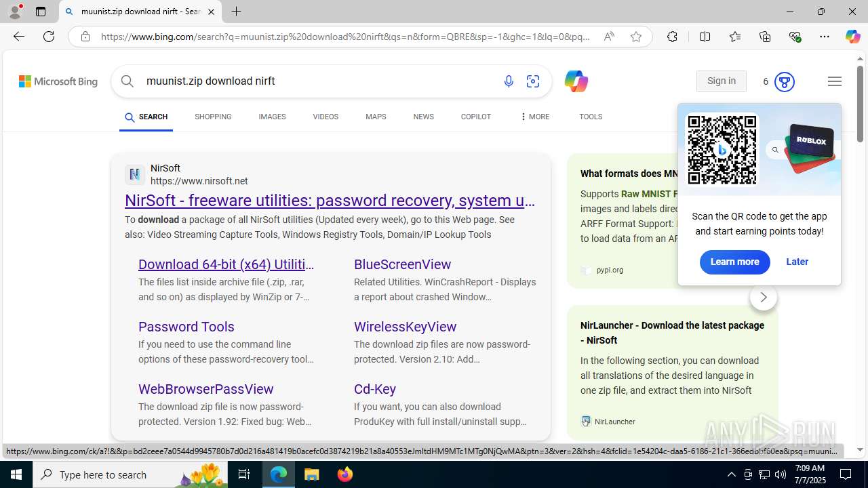Open a new tab with plus button

tap(236, 12)
